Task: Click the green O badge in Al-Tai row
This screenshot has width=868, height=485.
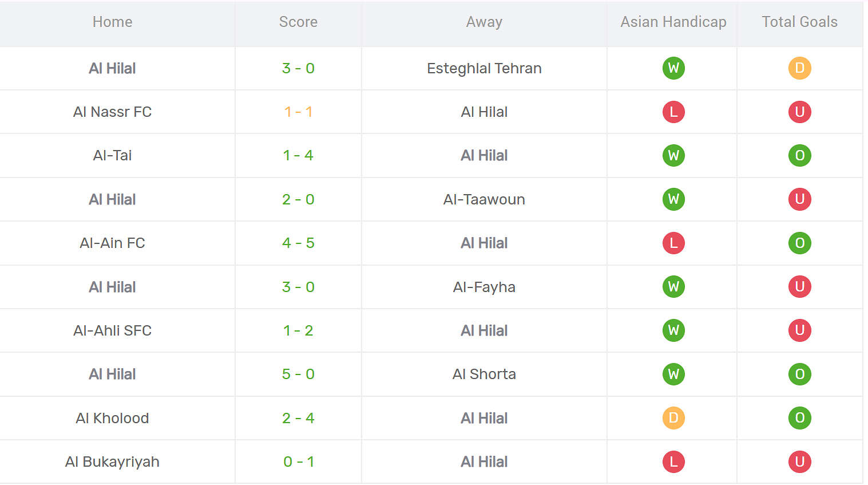Action: point(799,155)
